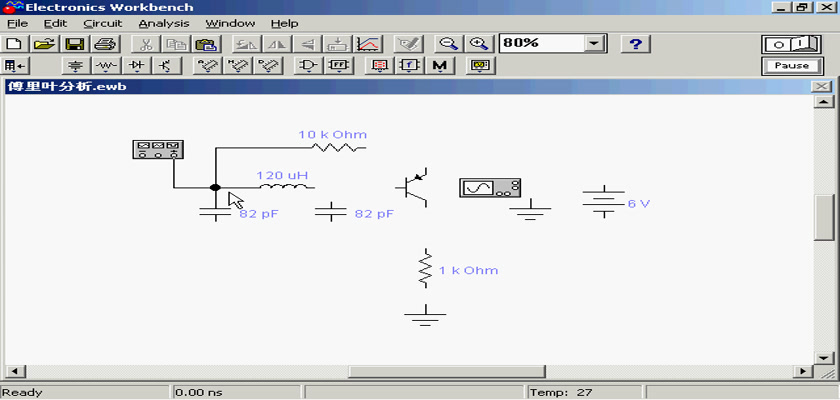Viewport: 840px width, 400px height.
Task: Click the horizontal scrollbar right arrow
Action: tap(802, 371)
